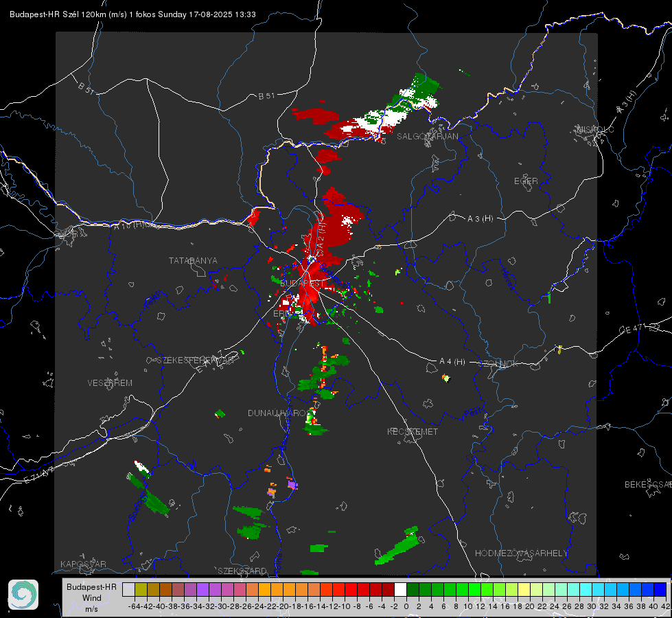Select the SZEKSZÁRD city label
This screenshot has height=618, width=672.
point(242,571)
